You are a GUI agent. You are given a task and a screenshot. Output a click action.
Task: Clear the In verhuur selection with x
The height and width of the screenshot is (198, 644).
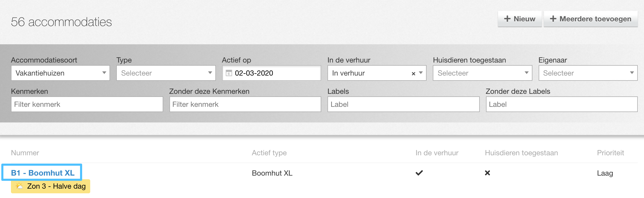coord(413,73)
